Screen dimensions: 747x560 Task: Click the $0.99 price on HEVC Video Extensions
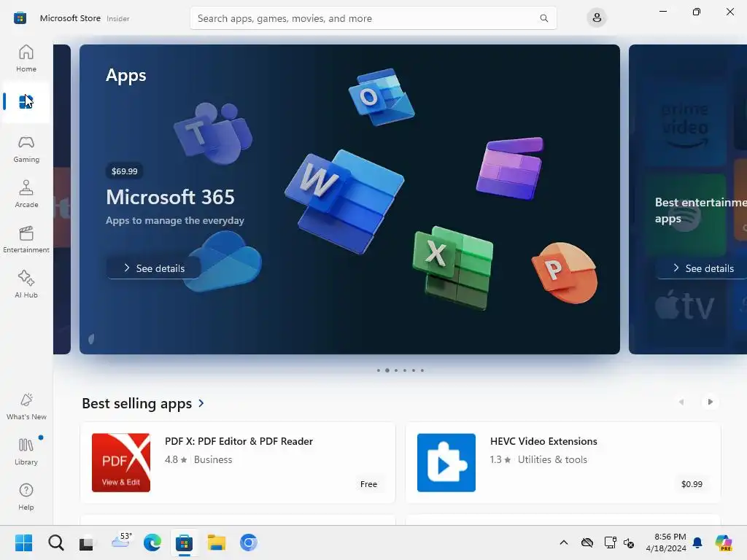pos(692,484)
